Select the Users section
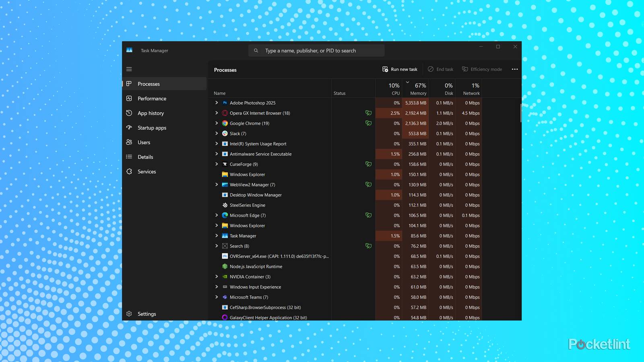 144,142
